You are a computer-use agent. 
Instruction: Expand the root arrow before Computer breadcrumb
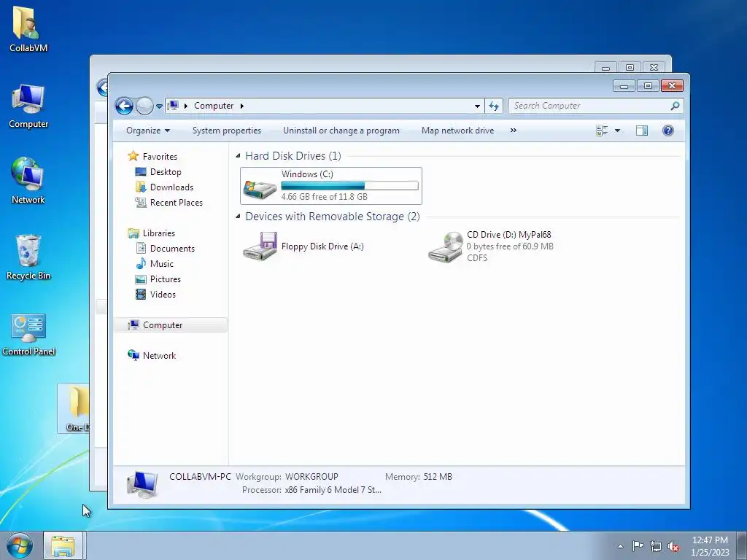point(186,106)
